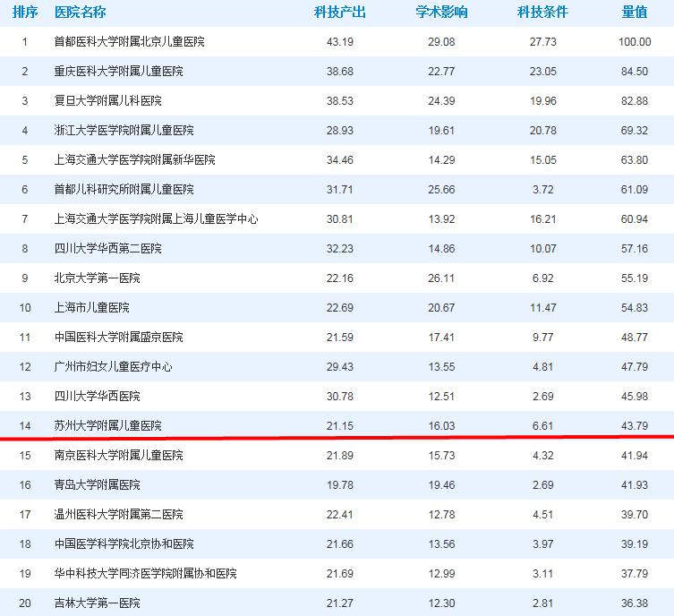Click the 22.41 科技产出 cell
The height and width of the screenshot is (616, 674).
(339, 515)
